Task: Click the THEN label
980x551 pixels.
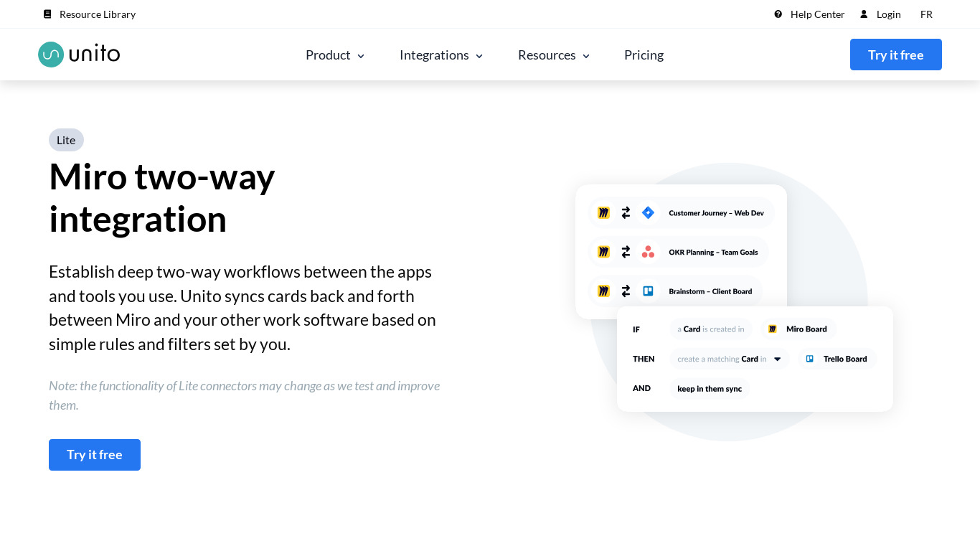Action: pos(644,359)
